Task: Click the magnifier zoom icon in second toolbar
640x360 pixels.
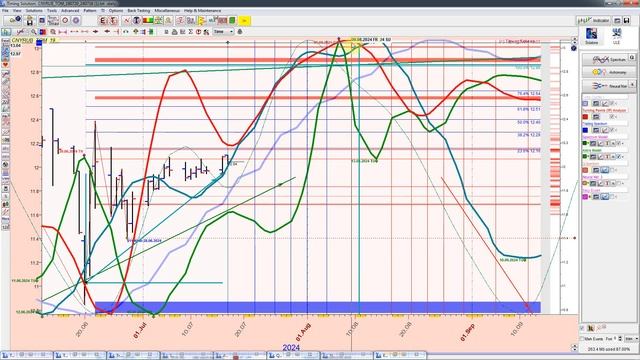Action: click(34, 31)
